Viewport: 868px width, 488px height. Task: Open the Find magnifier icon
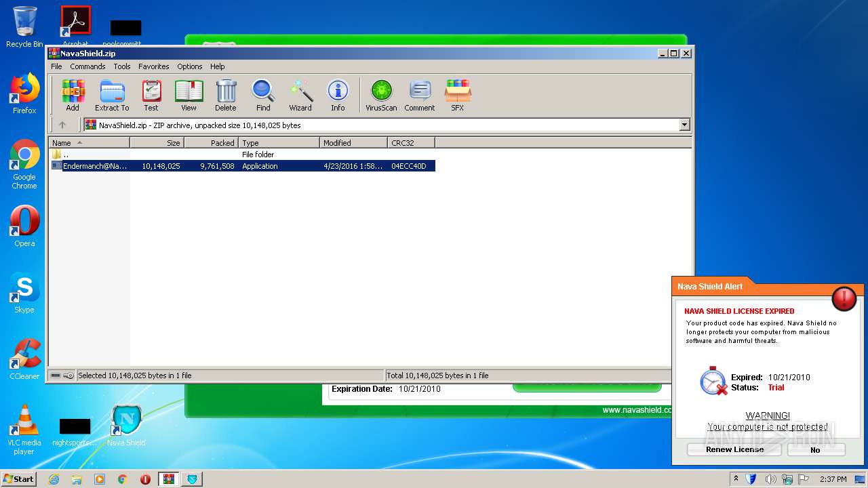coord(263,95)
